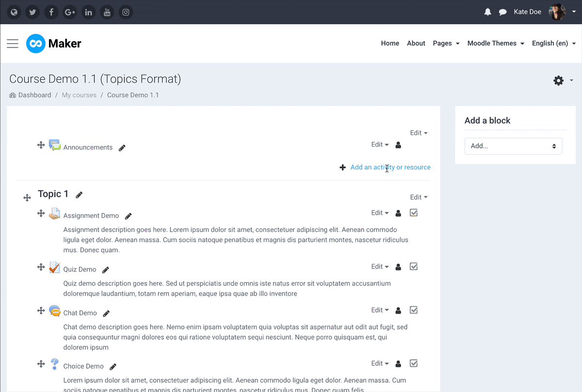
Task: Toggle completion checkbox for Quiz Demo
Action: coord(414,266)
